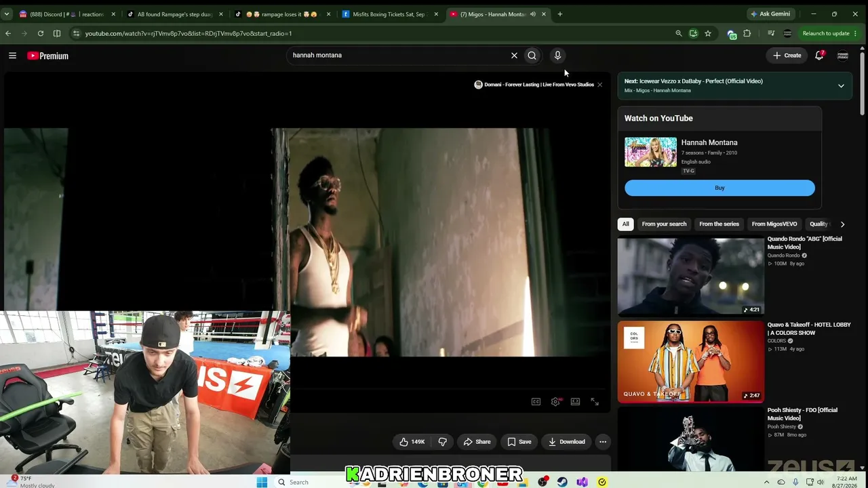This screenshot has height=488, width=868.
Task: Bookmark this page with the star
Action: coord(708,33)
